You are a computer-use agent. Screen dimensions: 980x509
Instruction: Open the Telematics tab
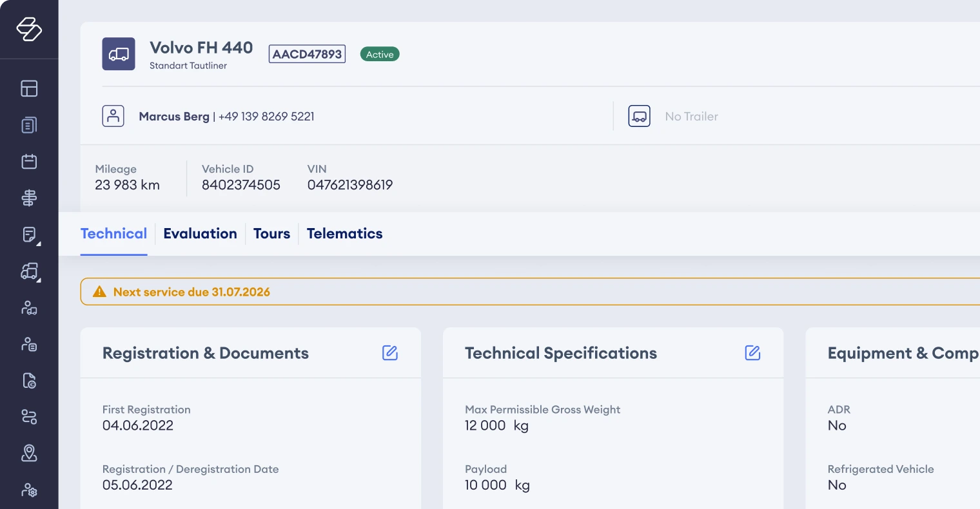coord(345,234)
